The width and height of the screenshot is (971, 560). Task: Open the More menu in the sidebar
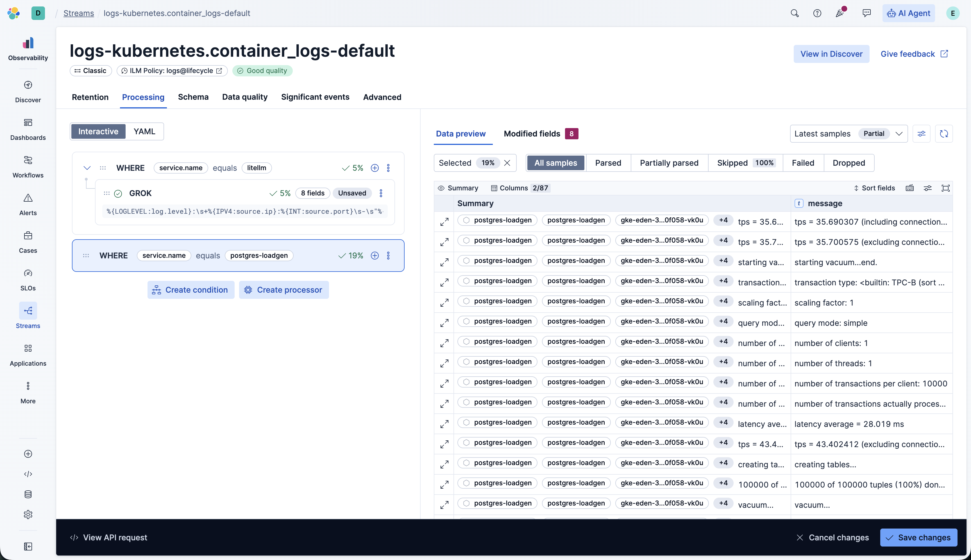(28, 393)
